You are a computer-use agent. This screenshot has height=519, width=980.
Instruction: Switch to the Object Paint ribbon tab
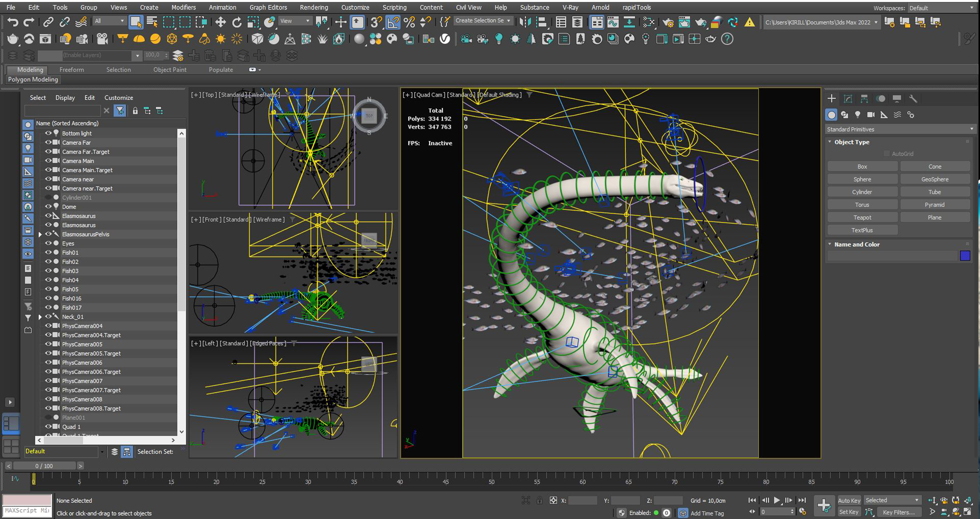tap(170, 70)
